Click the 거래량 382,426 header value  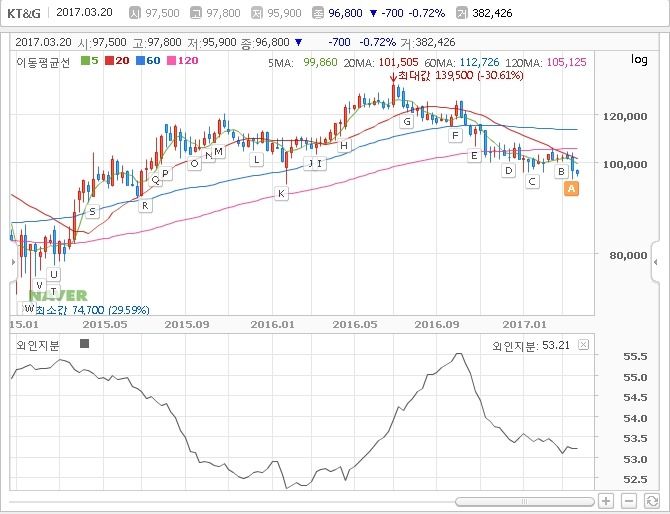(492, 13)
